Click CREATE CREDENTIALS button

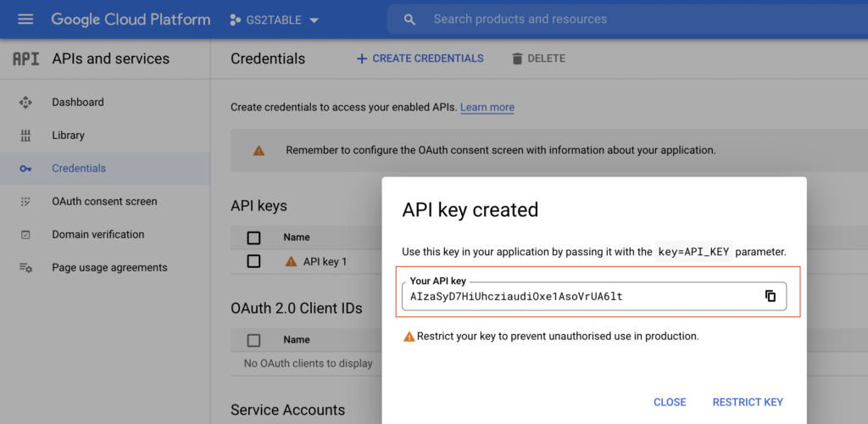(420, 59)
